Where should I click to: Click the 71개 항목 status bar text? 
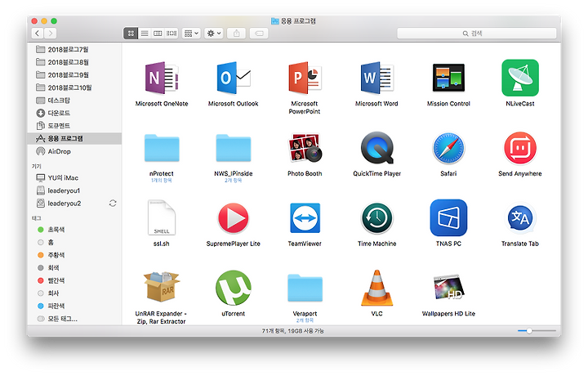[x=293, y=331]
